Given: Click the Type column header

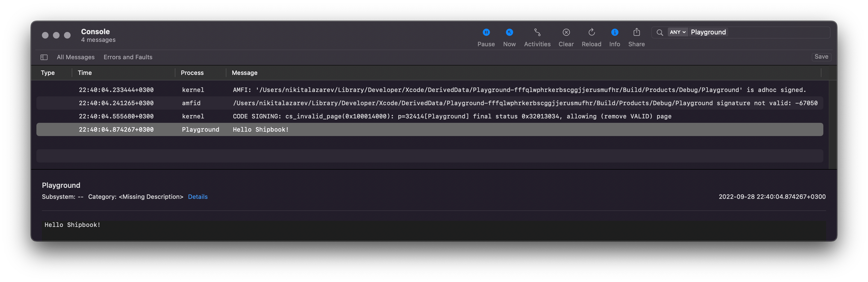Looking at the screenshot, I should point(47,73).
